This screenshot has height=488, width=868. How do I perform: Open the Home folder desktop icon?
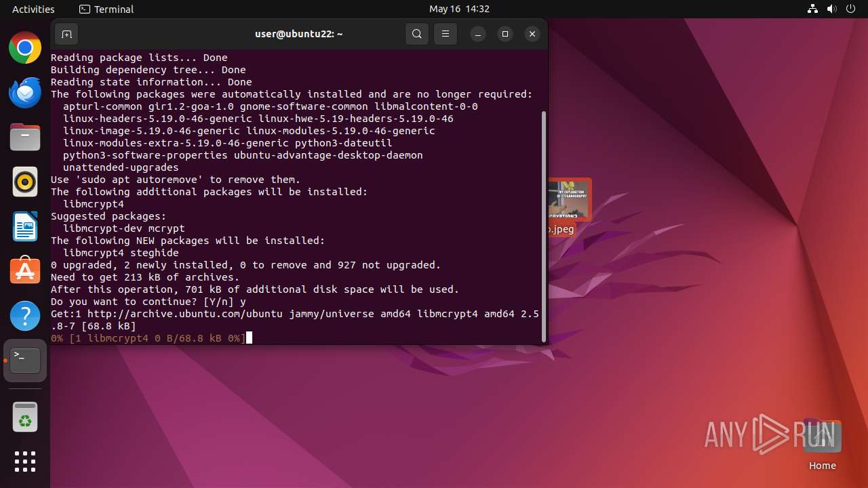click(x=822, y=445)
